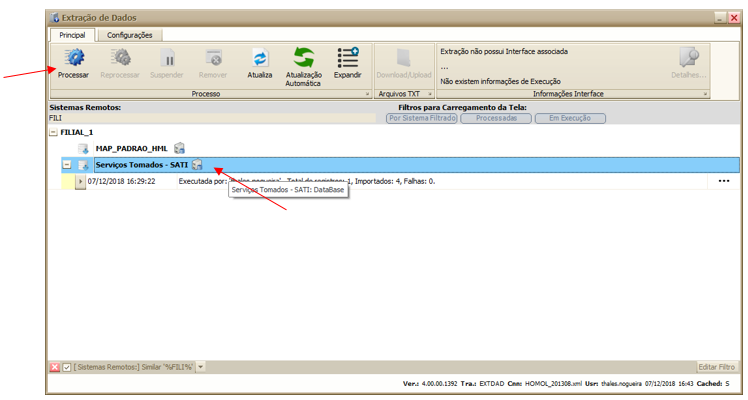The image size is (748, 400).
Task: Click the Executada por execution summary text
Action: pyautogui.click(x=307, y=181)
